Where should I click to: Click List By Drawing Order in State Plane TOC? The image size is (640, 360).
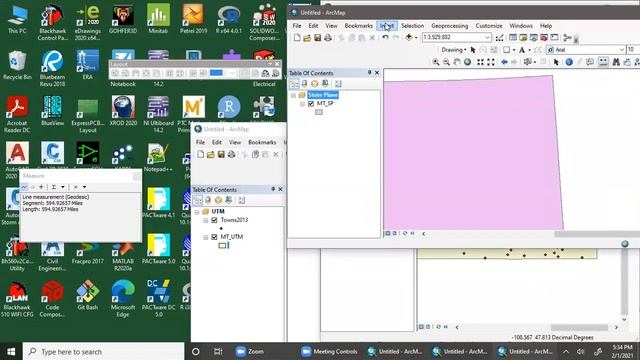click(x=294, y=84)
